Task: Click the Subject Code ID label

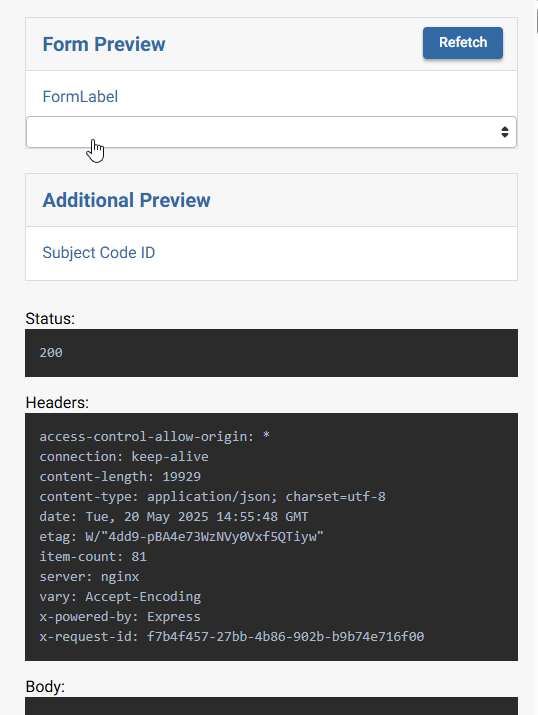Action: coord(98,253)
